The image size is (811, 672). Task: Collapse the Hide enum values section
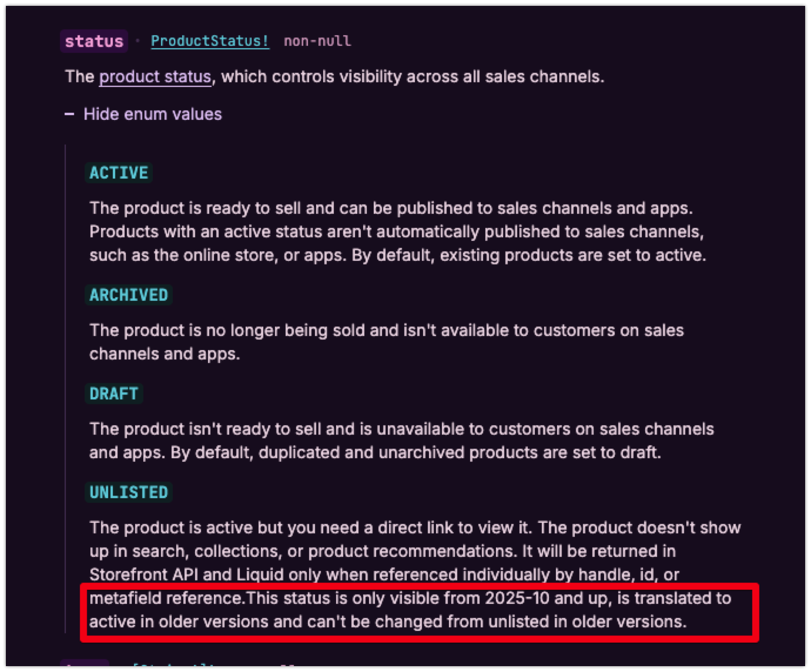[152, 115]
